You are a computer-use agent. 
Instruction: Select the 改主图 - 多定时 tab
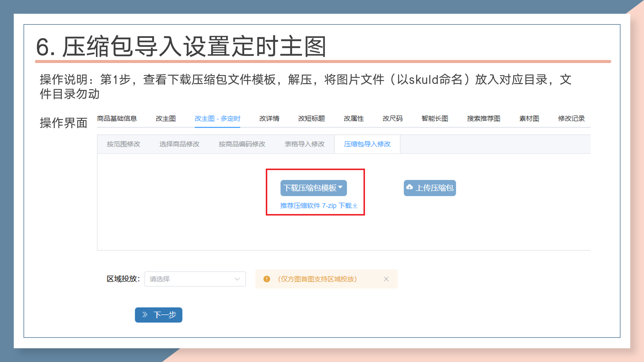(x=217, y=119)
